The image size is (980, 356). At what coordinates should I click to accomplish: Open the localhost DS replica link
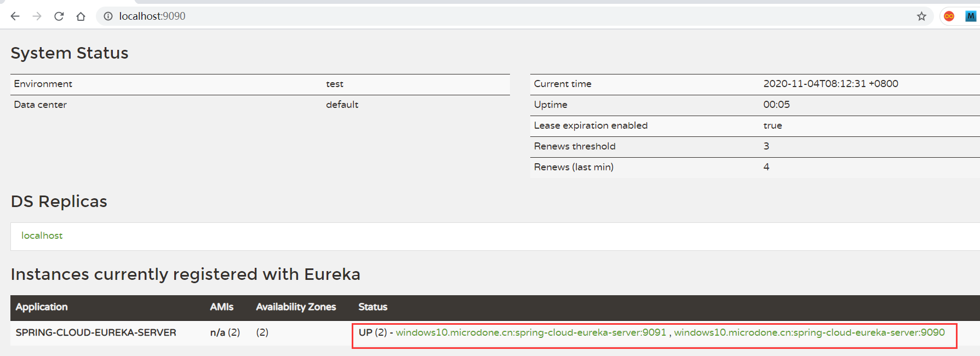[42, 236]
